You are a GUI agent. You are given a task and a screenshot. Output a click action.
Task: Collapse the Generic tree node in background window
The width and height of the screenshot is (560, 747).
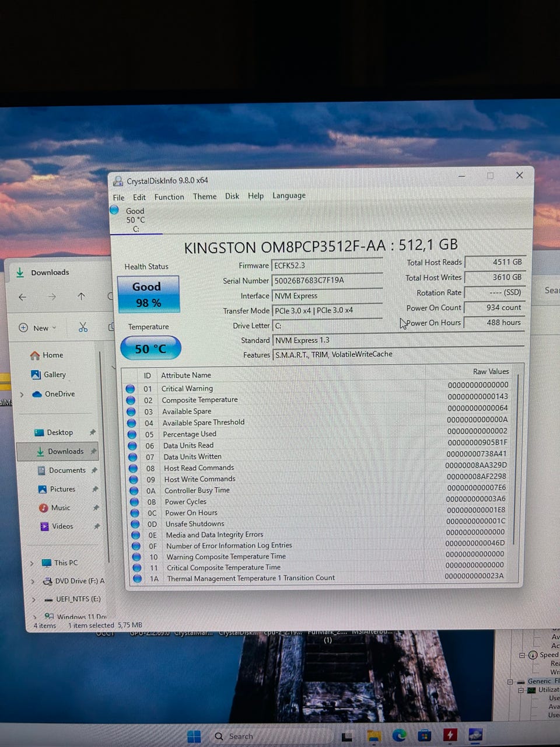[510, 682]
